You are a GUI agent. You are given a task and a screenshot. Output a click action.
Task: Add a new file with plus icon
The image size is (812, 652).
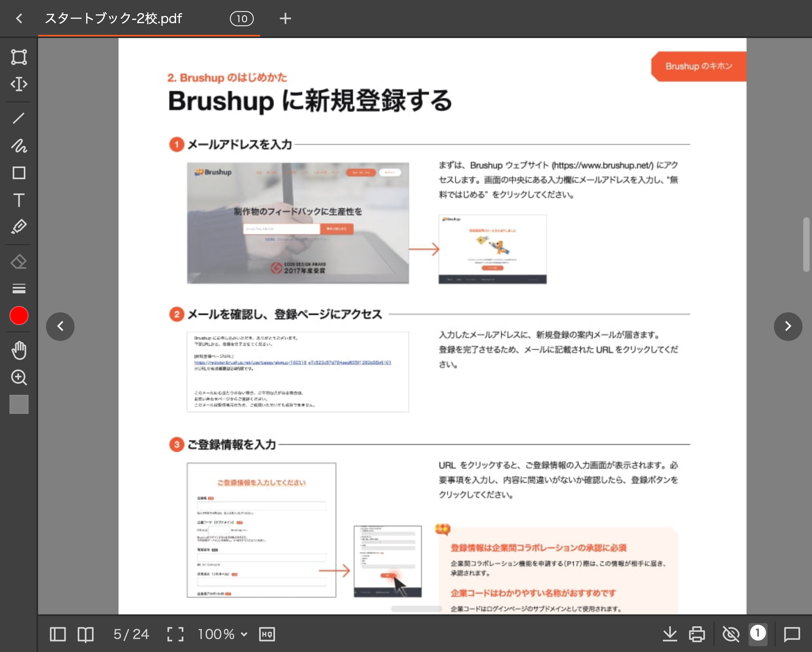coord(285,18)
